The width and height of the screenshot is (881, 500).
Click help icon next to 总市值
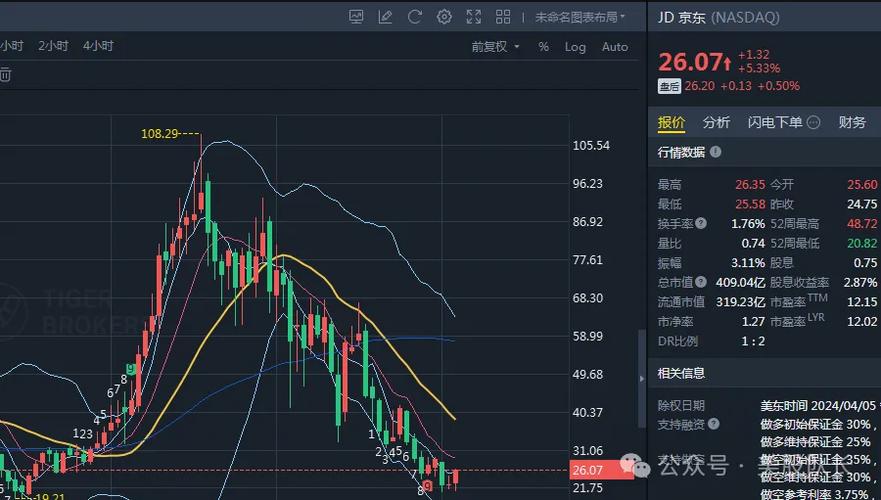[701, 282]
